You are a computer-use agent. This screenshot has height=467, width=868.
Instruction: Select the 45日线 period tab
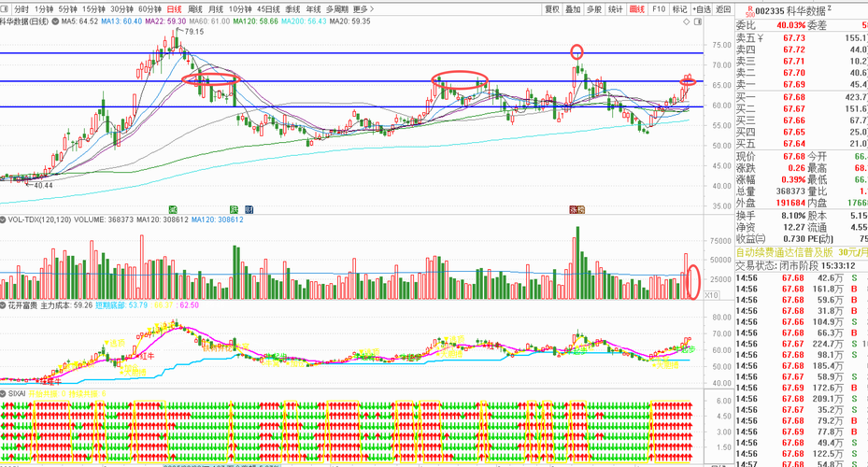[268, 8]
